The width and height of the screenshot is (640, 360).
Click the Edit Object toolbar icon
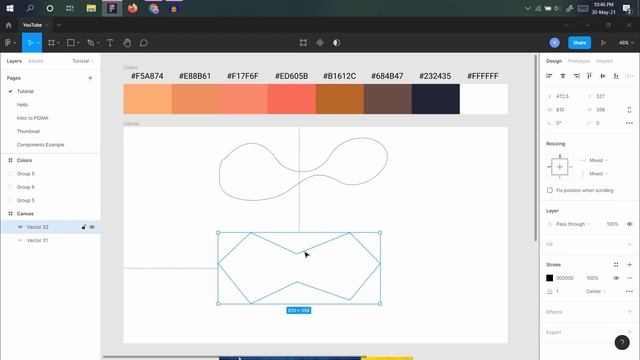click(303, 43)
